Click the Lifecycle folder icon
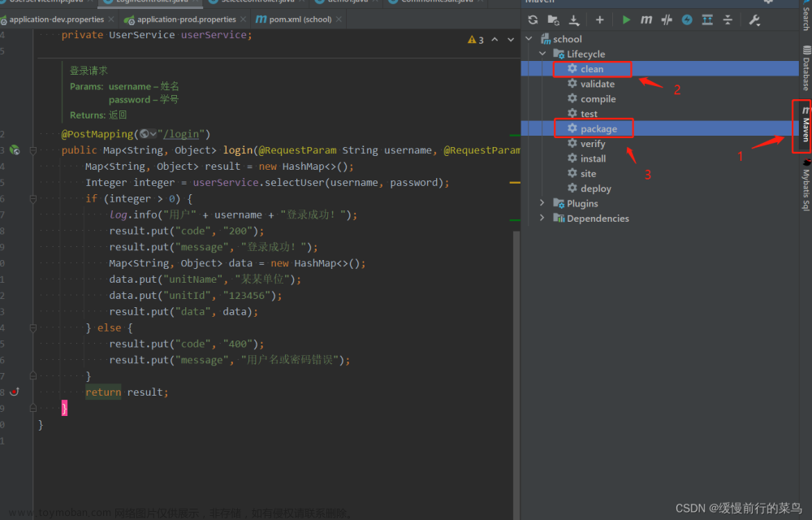 point(559,54)
